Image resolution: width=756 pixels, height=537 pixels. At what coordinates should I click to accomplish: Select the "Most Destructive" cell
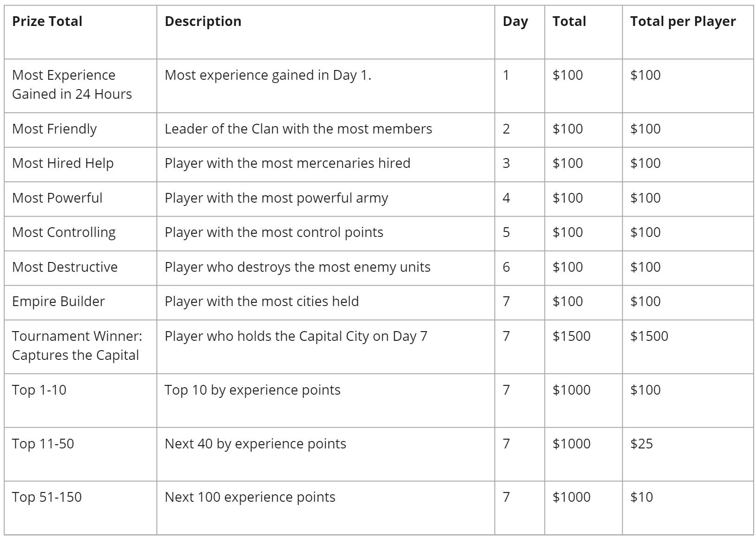pos(65,267)
